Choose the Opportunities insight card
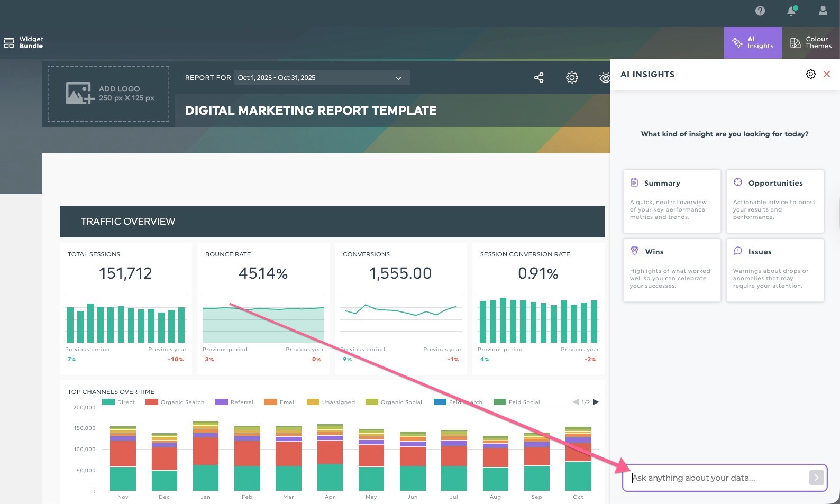 774,201
